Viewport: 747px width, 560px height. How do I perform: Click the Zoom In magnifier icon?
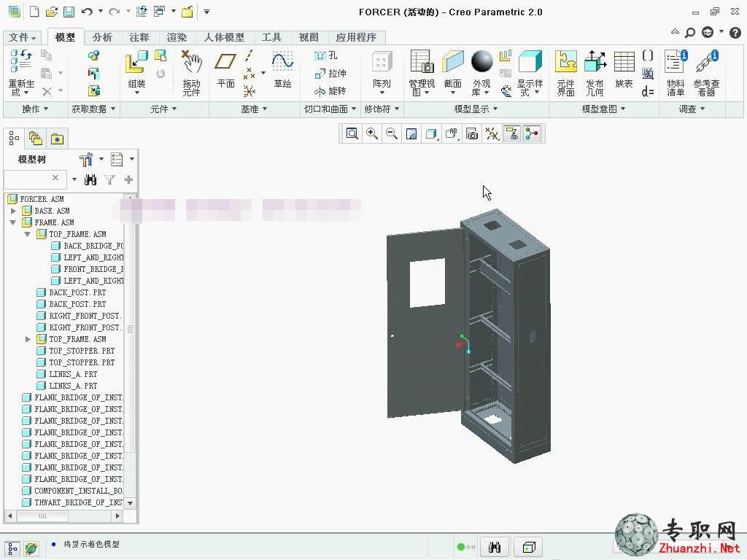pos(372,134)
